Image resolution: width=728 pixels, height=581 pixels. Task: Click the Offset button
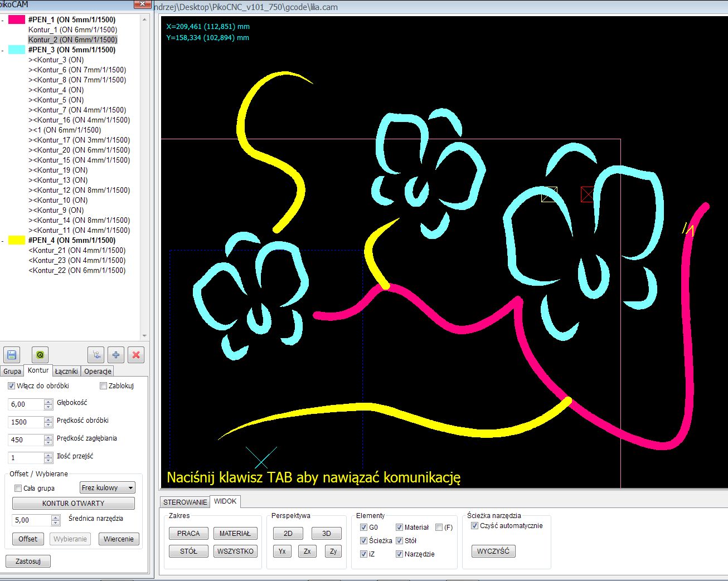click(x=28, y=539)
